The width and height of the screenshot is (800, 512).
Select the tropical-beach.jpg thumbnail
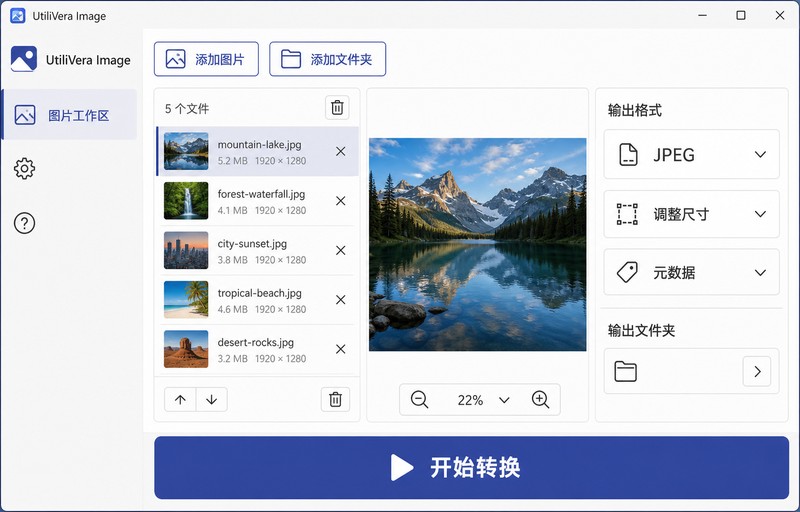click(x=186, y=300)
